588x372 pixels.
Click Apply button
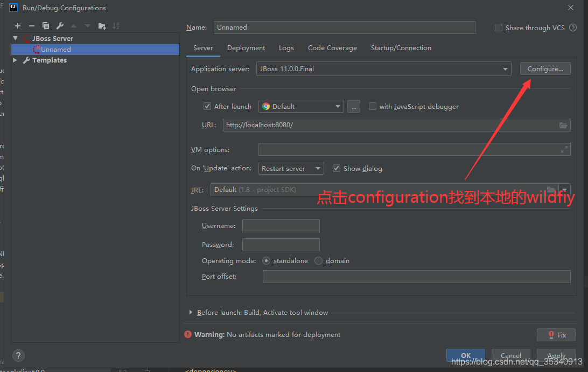(x=556, y=355)
